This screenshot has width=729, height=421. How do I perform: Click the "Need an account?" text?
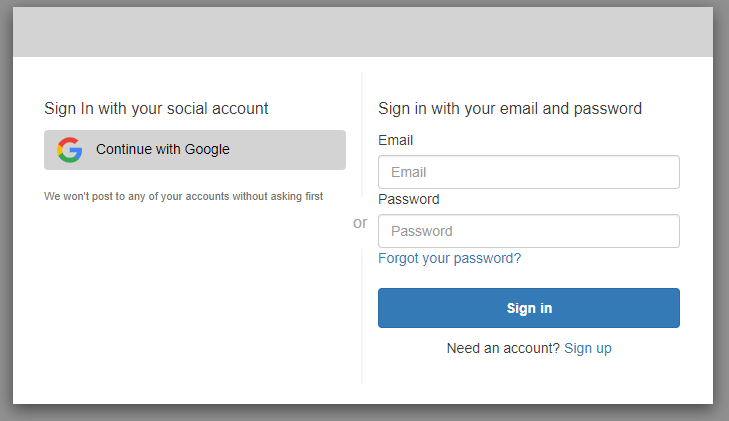click(503, 348)
